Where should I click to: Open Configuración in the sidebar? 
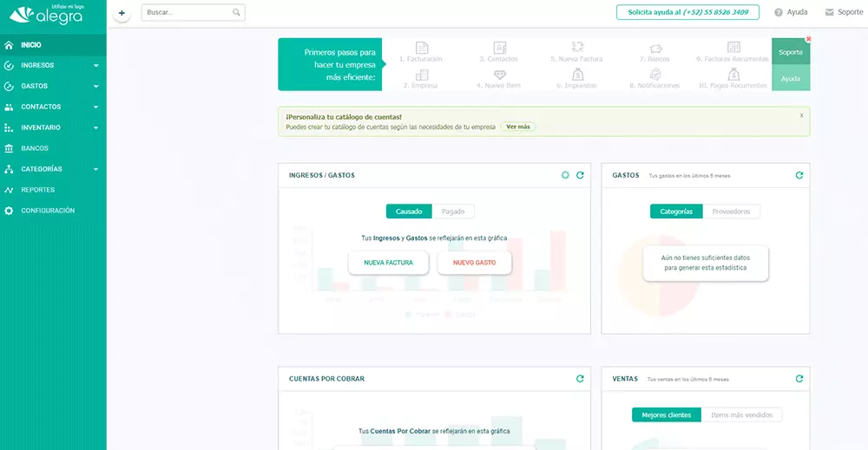[x=48, y=211]
